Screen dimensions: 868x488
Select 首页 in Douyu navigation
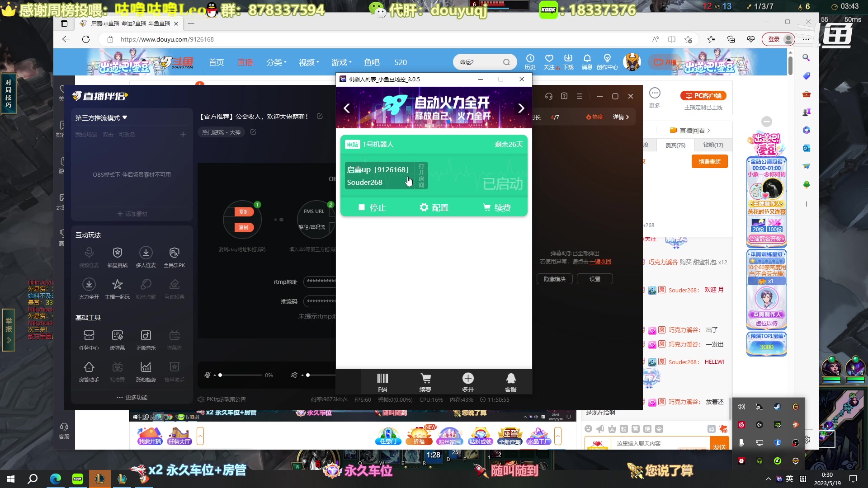217,62
